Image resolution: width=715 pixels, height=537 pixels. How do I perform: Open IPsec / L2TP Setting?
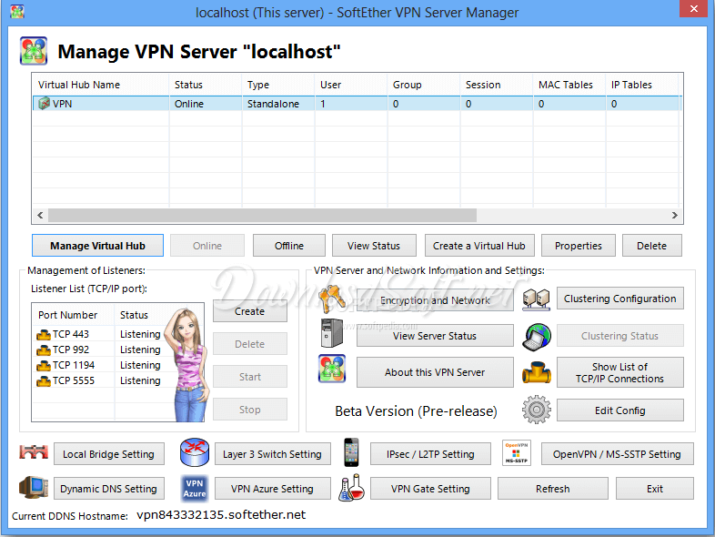click(x=430, y=454)
